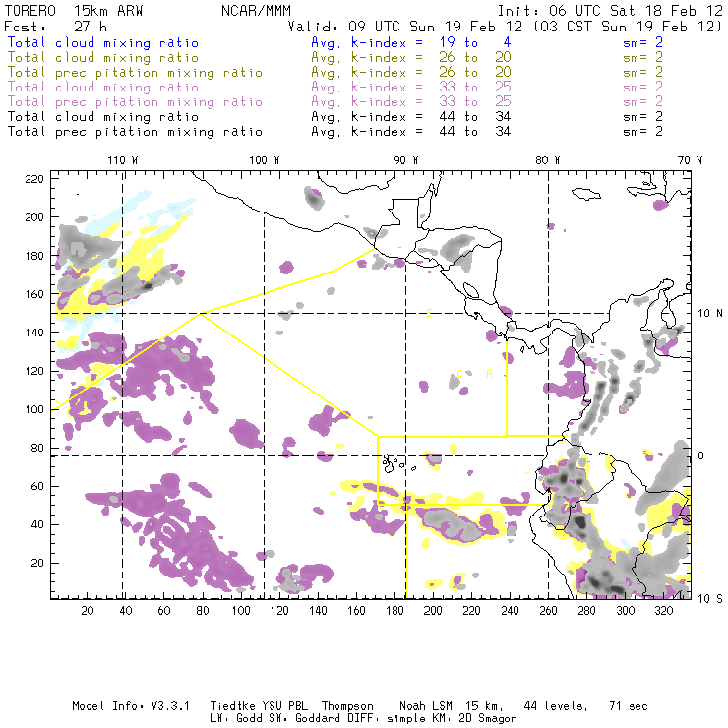This screenshot has height=728, width=728.
Task: Click the '44 levels,' text
Action: pos(556,706)
